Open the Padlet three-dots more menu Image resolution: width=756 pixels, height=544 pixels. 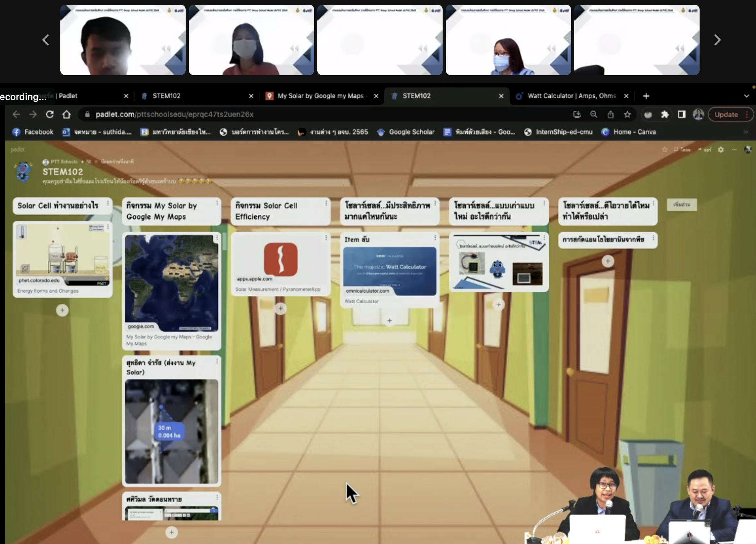point(734,150)
